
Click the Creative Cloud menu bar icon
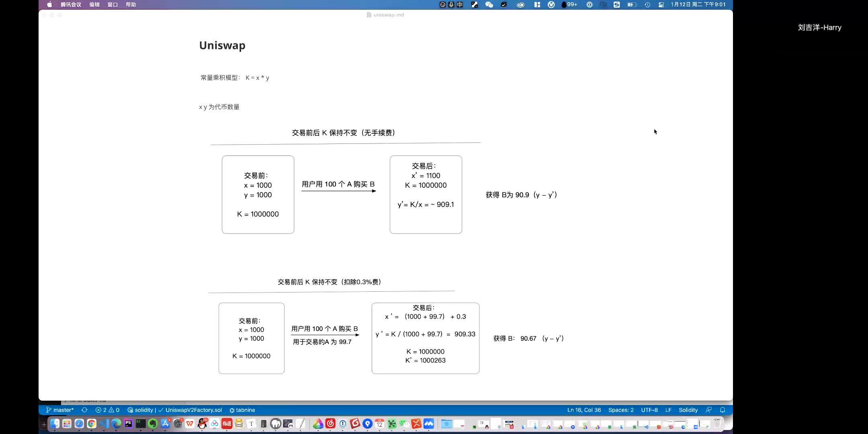tap(520, 5)
